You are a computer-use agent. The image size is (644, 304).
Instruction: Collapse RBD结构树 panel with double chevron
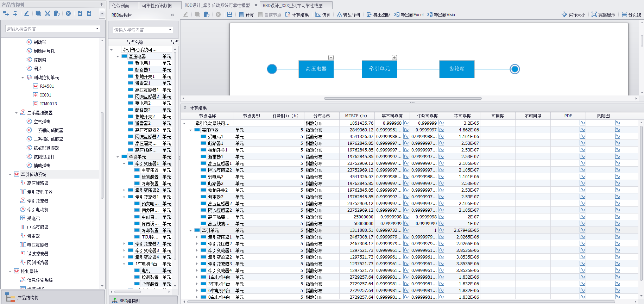click(172, 15)
